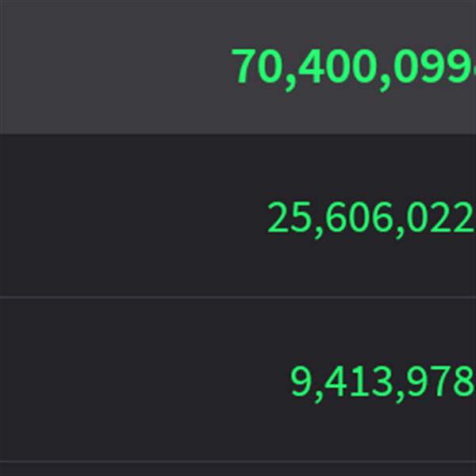Click the bold 70,400,099 total value
Screen dimensions: 476x476
(x=353, y=67)
